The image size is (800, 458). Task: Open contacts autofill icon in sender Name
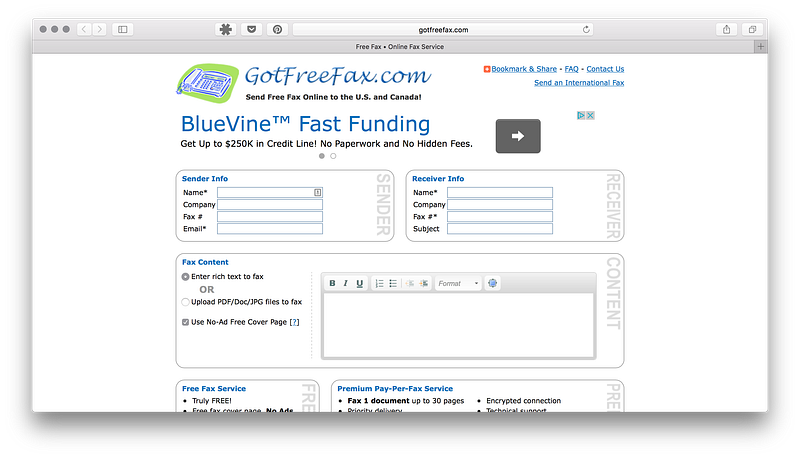coord(317,192)
